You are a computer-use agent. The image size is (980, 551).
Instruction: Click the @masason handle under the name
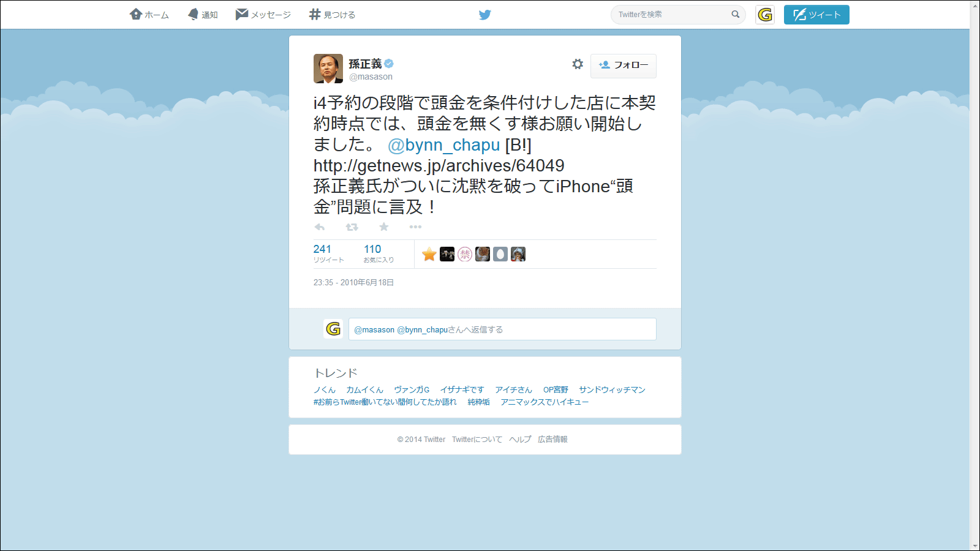[x=371, y=77]
